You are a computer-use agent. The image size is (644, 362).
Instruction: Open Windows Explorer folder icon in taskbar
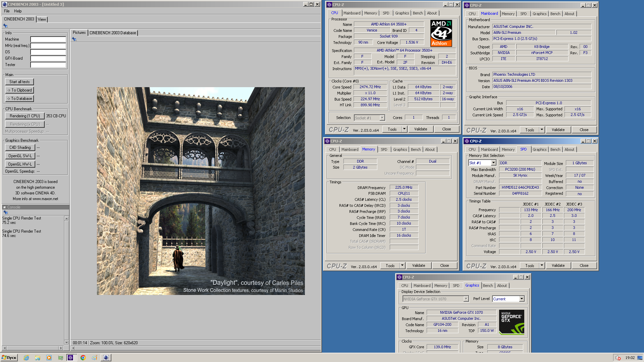38,358
